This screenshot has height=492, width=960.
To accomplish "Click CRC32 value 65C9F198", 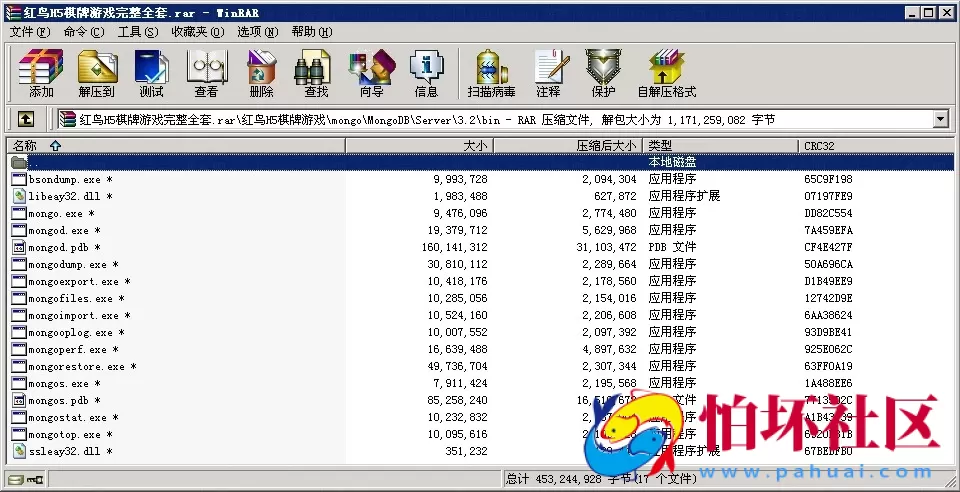I will 828,179.
